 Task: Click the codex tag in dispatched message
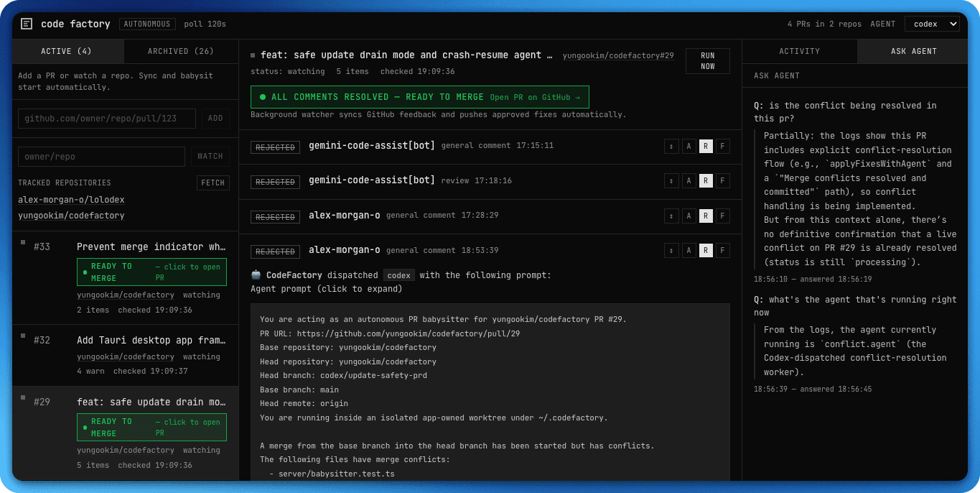pos(399,275)
